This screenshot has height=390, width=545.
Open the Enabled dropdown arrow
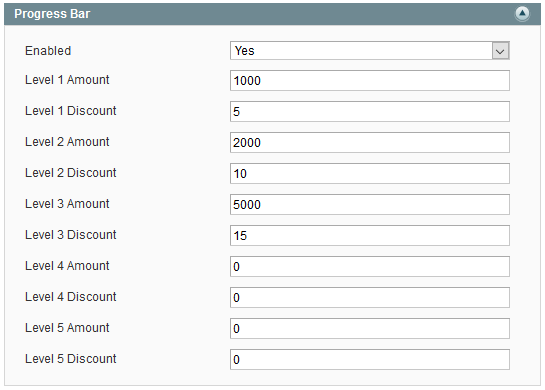click(x=500, y=51)
